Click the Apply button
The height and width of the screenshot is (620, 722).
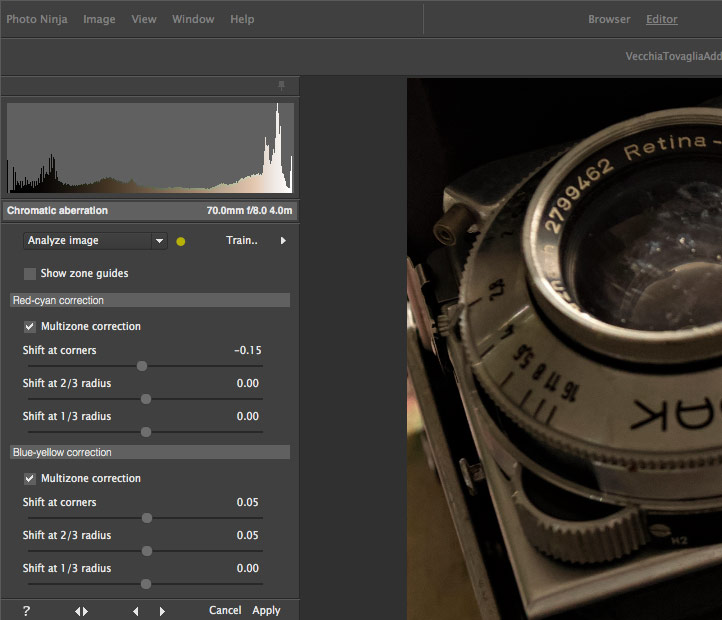266,611
